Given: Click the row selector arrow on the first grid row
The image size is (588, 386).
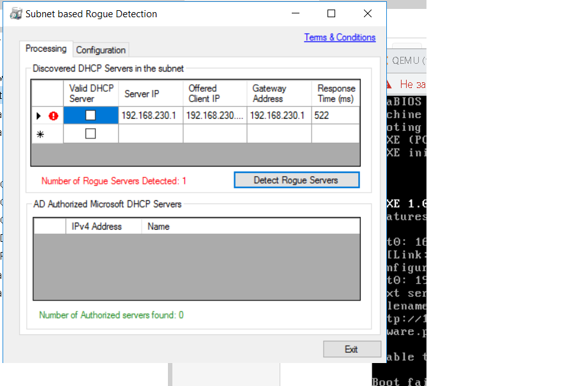Looking at the screenshot, I should pyautogui.click(x=38, y=115).
